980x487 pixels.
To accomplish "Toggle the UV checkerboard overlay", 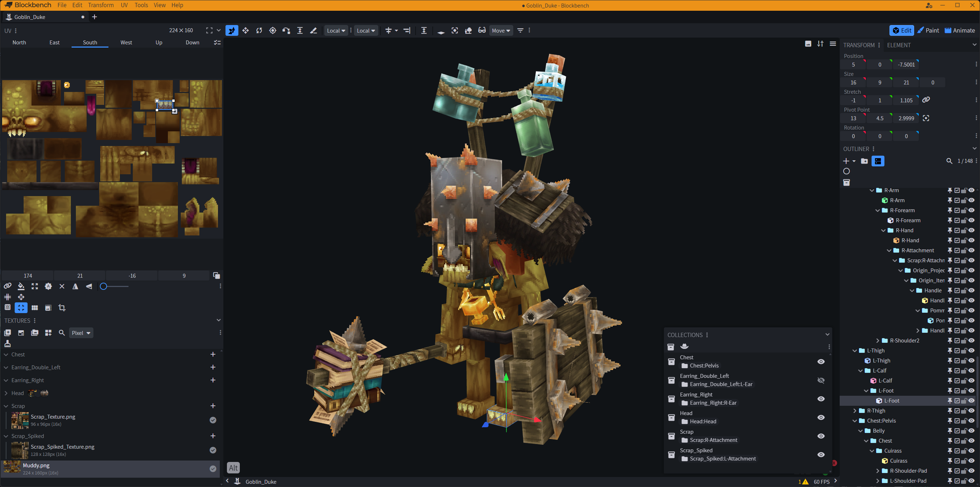I will click(8, 307).
